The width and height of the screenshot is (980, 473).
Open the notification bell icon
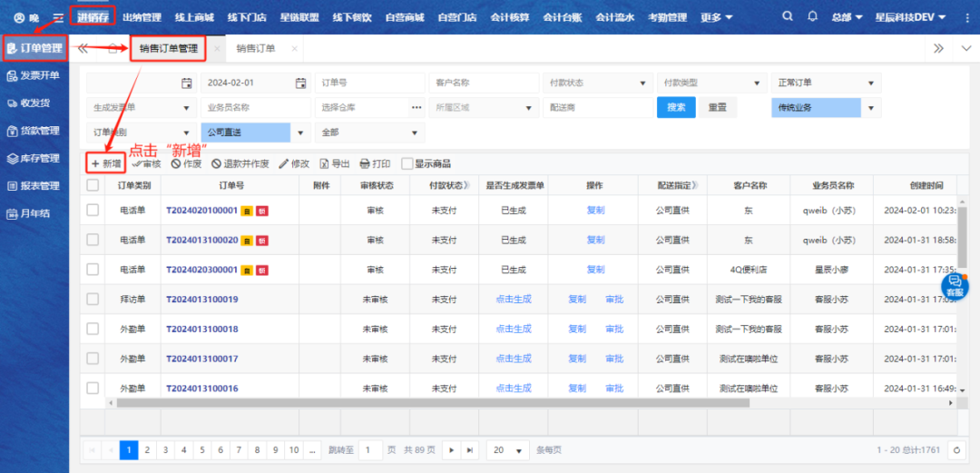(812, 17)
